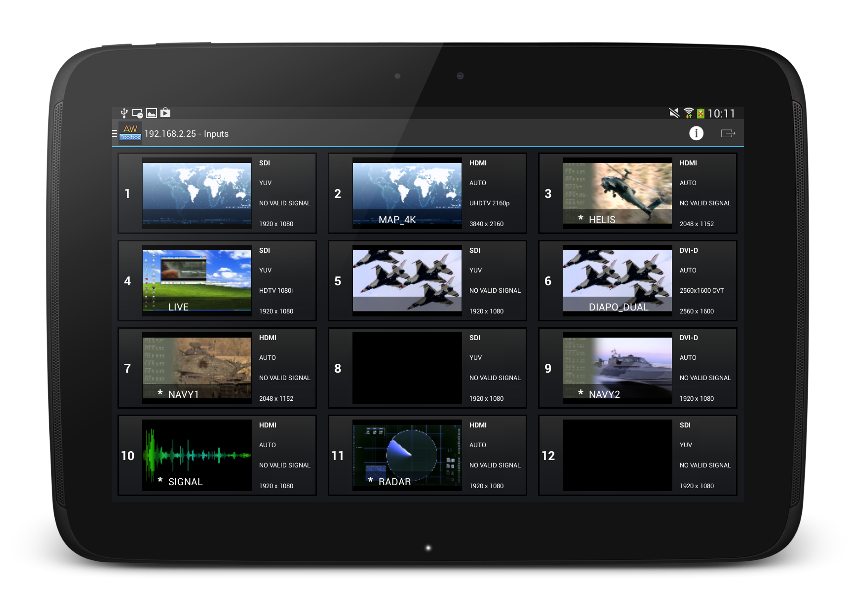This screenshot has height=616, width=854.
Task: Click input number 7 label
Action: pos(127,368)
